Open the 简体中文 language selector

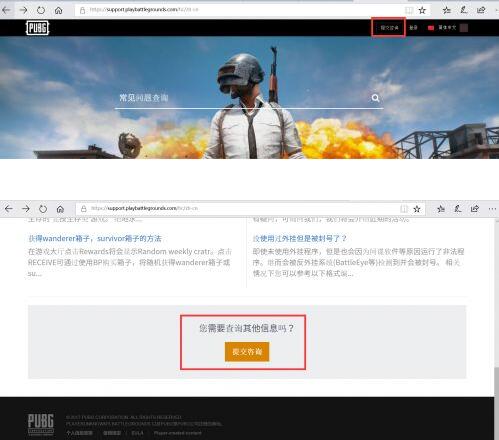tap(447, 28)
